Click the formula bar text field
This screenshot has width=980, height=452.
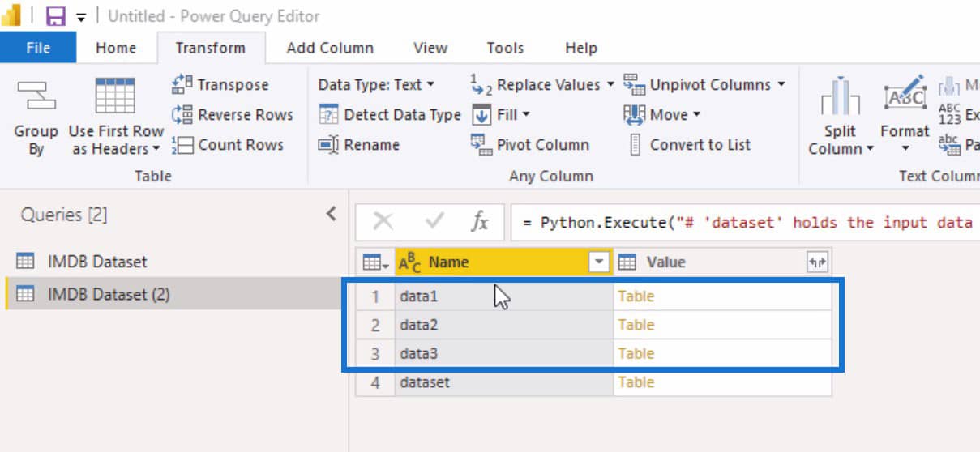coord(744,222)
